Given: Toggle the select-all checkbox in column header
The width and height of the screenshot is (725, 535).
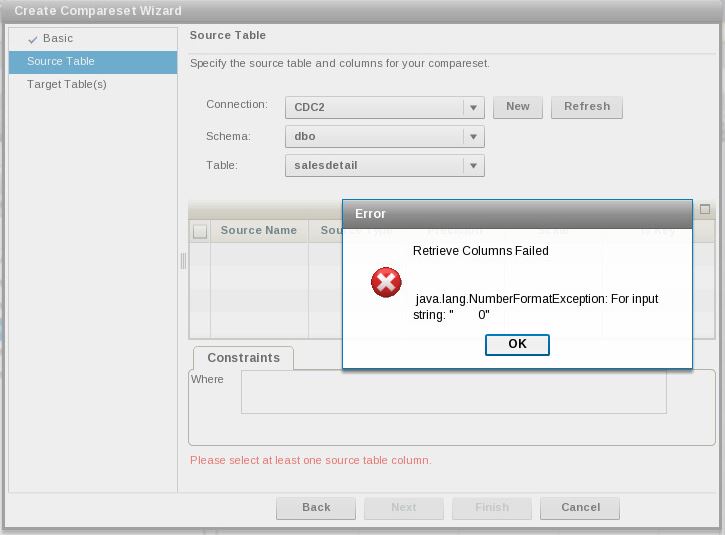Looking at the screenshot, I should (200, 231).
